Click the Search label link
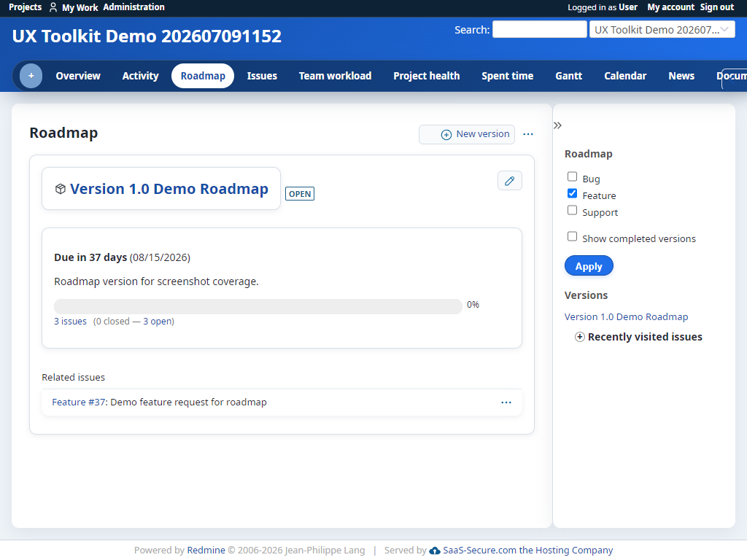 click(471, 30)
